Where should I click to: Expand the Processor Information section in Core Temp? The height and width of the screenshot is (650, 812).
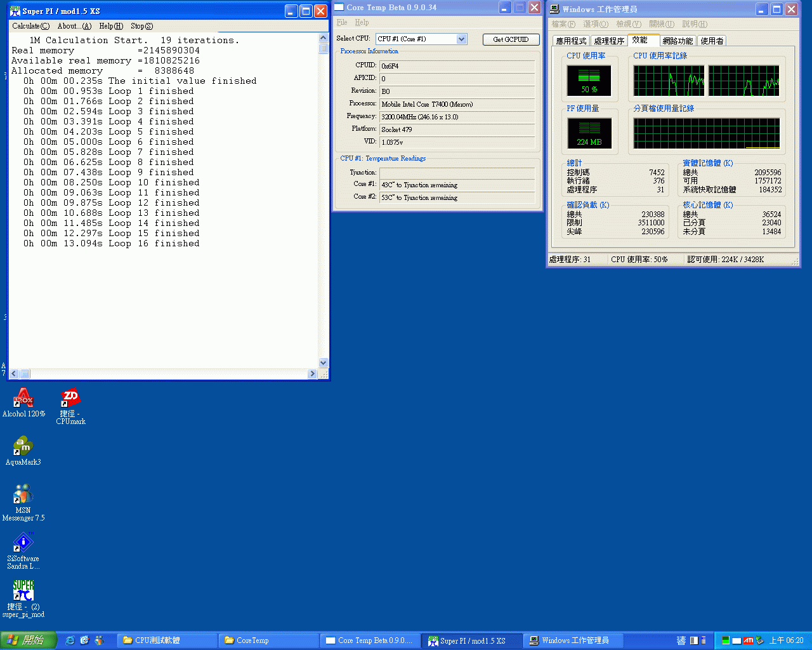369,51
